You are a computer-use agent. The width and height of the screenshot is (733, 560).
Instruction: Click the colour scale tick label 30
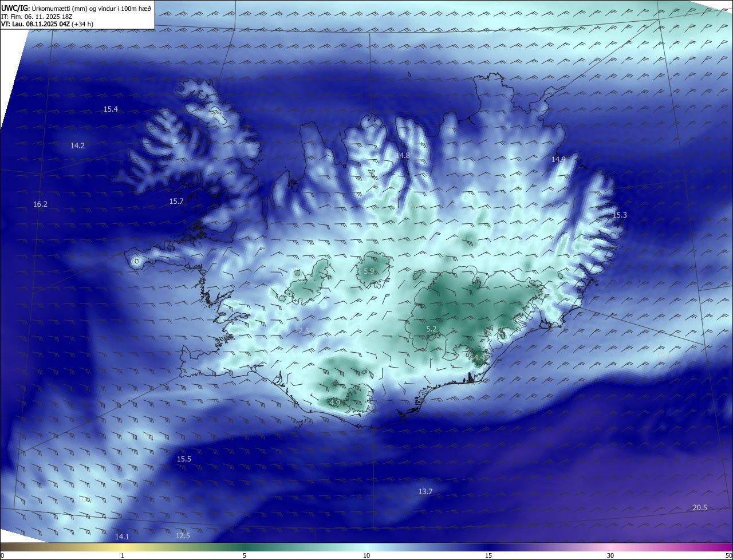[610, 555]
